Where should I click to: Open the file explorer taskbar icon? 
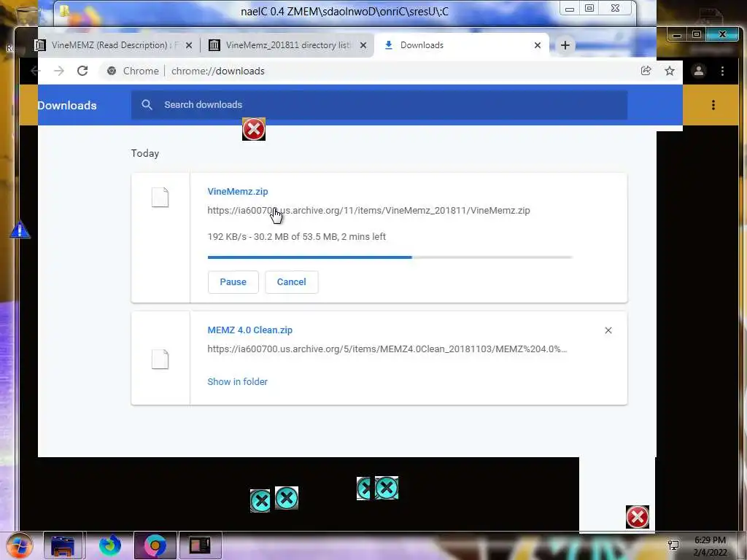[63, 545]
